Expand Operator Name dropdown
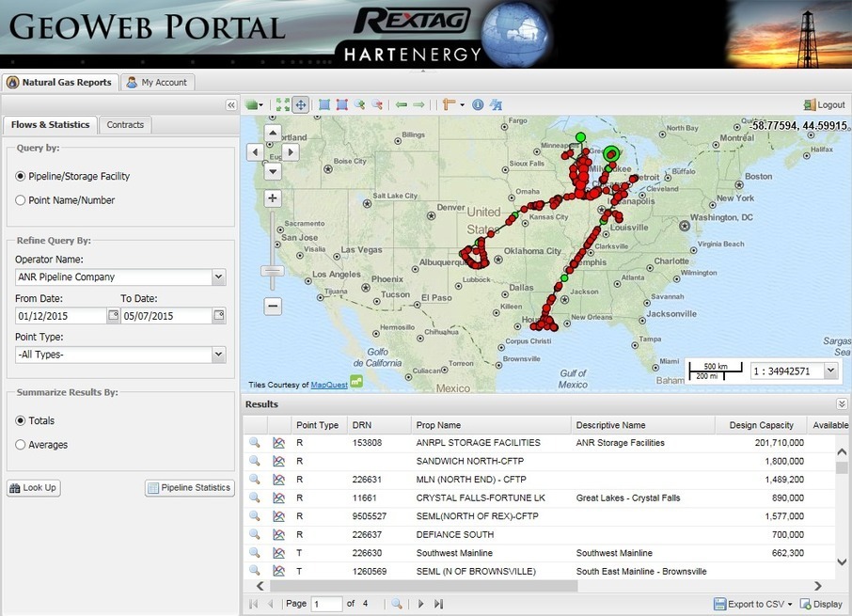852x616 pixels. (x=218, y=276)
